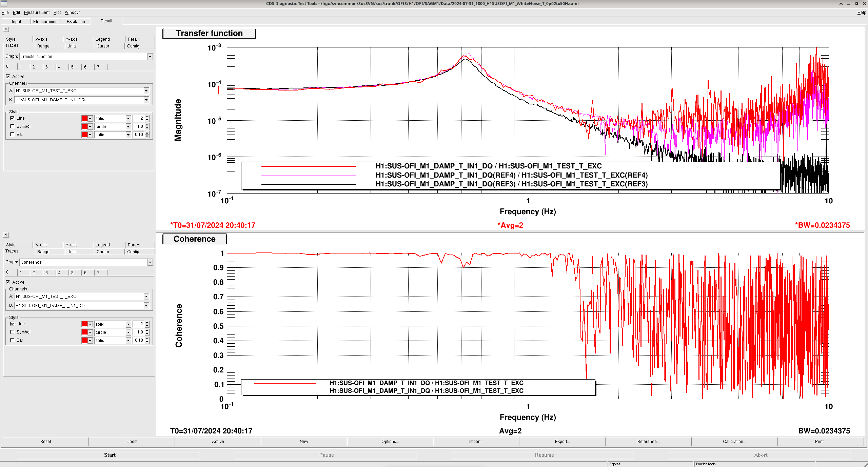Viewport: 868px width, 467px height.
Task: Click the Active button in bottom bar
Action: (x=218, y=441)
